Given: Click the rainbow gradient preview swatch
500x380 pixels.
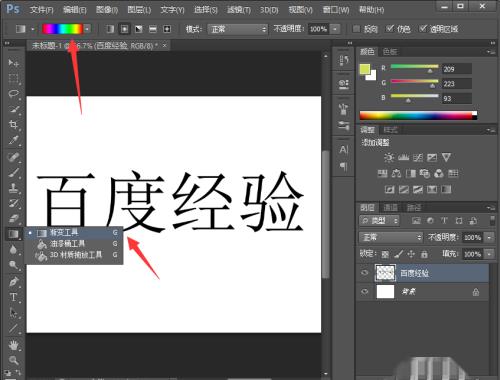Looking at the screenshot, I should (62, 29).
